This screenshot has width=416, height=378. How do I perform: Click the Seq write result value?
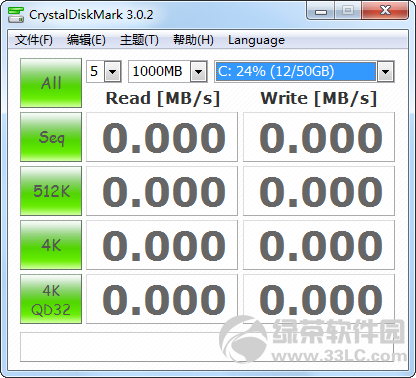(319, 137)
